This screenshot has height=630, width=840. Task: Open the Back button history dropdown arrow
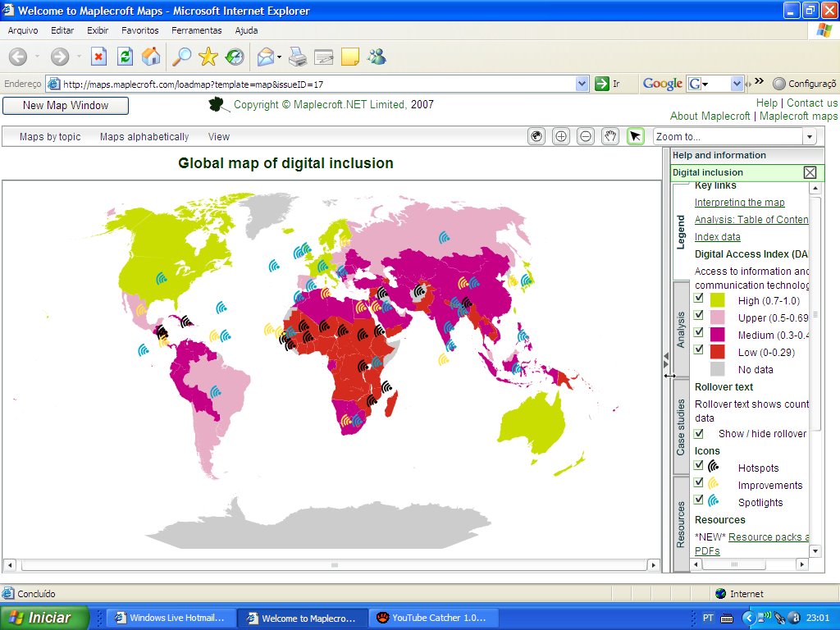click(37, 57)
